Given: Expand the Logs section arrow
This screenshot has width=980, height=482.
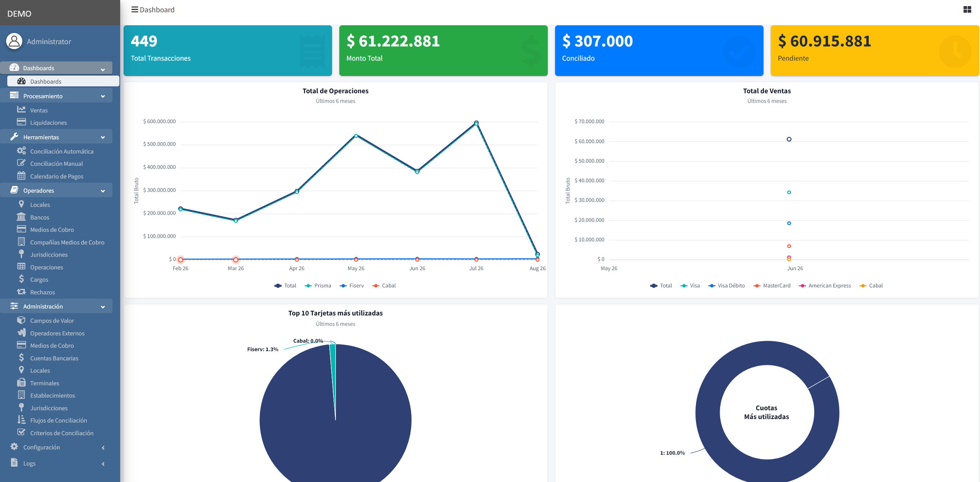Looking at the screenshot, I should [103, 464].
